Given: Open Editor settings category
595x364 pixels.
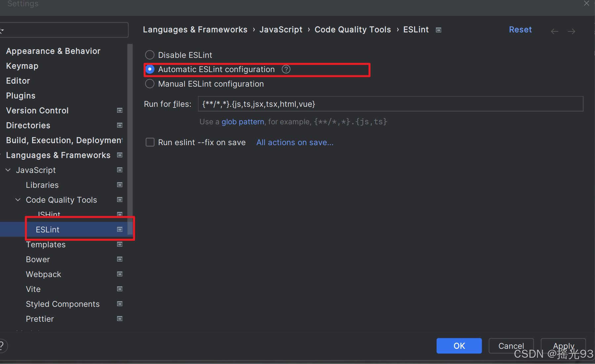Looking at the screenshot, I should click(x=18, y=81).
